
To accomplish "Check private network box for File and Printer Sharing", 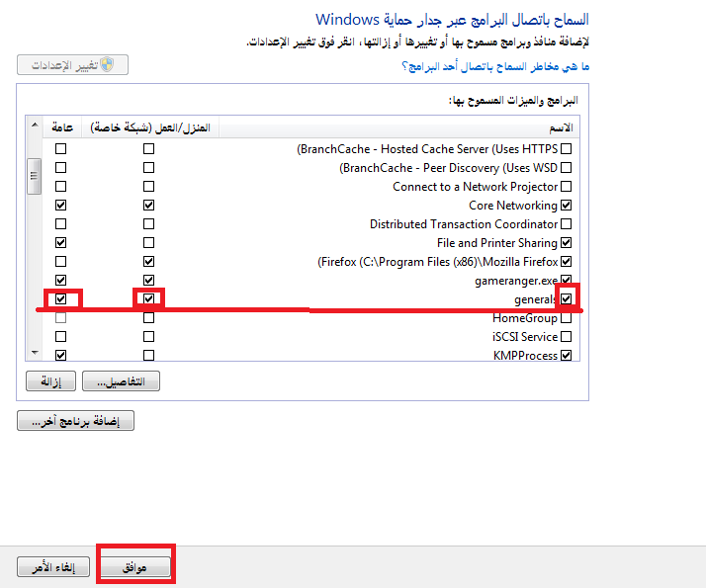I will tap(148, 242).
